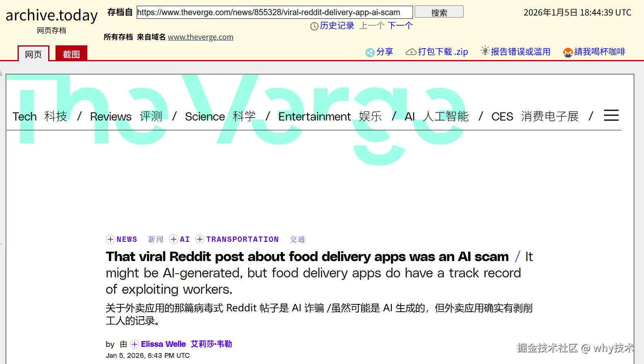Open the NEWS category link
644x364 pixels.
[x=127, y=239]
